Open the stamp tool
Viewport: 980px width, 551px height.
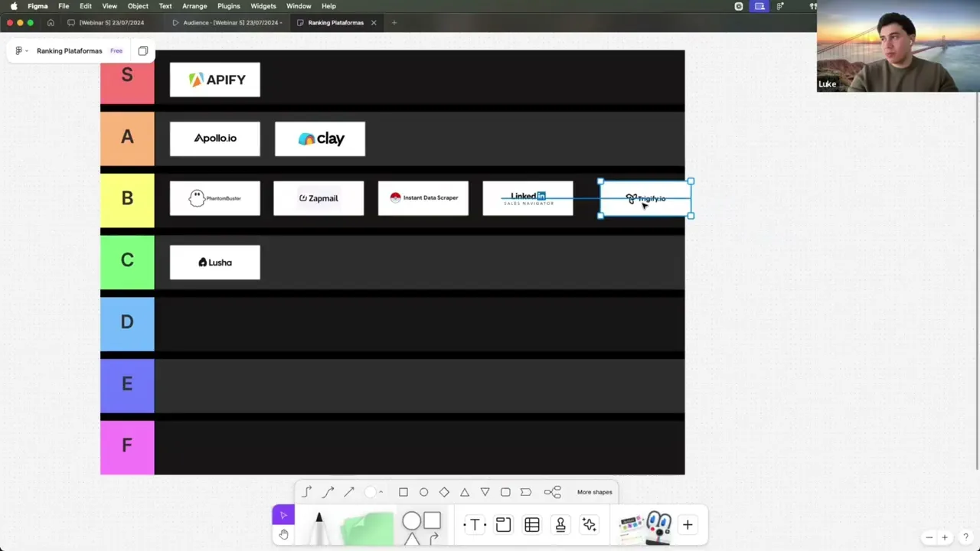click(x=560, y=525)
